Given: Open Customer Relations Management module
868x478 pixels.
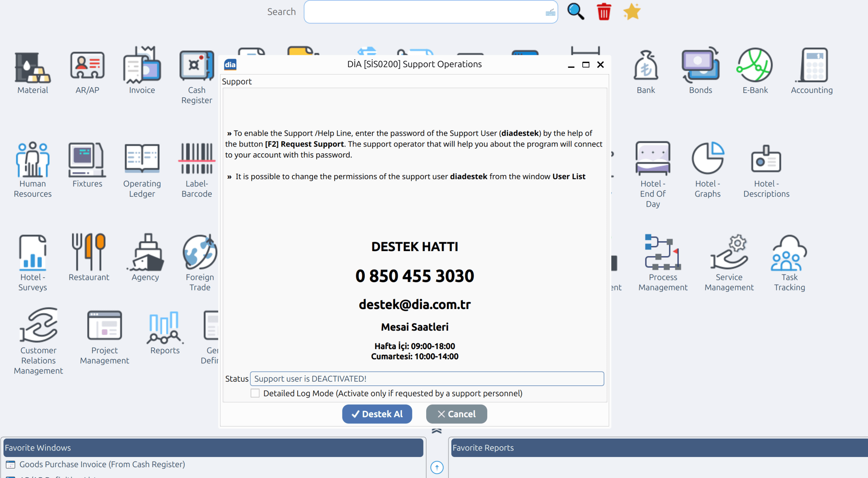Looking at the screenshot, I should (38, 341).
